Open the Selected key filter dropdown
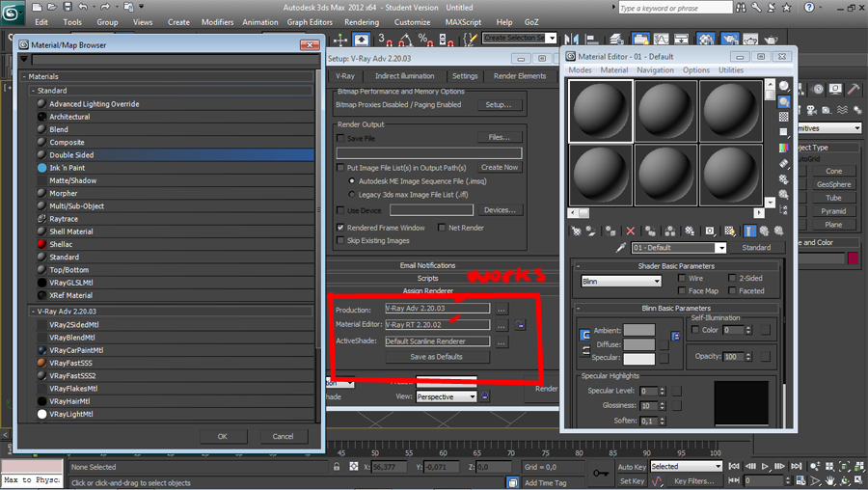 [x=687, y=467]
